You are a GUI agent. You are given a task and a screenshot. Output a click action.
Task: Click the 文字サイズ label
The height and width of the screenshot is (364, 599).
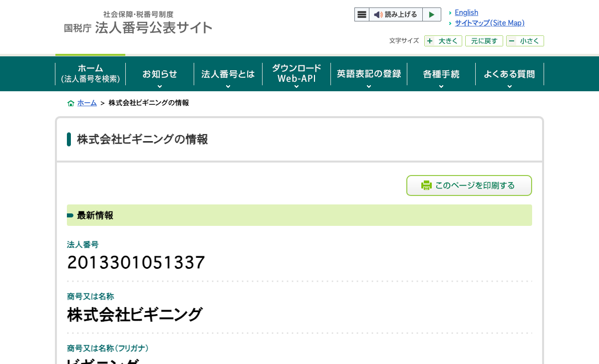pyautogui.click(x=404, y=41)
